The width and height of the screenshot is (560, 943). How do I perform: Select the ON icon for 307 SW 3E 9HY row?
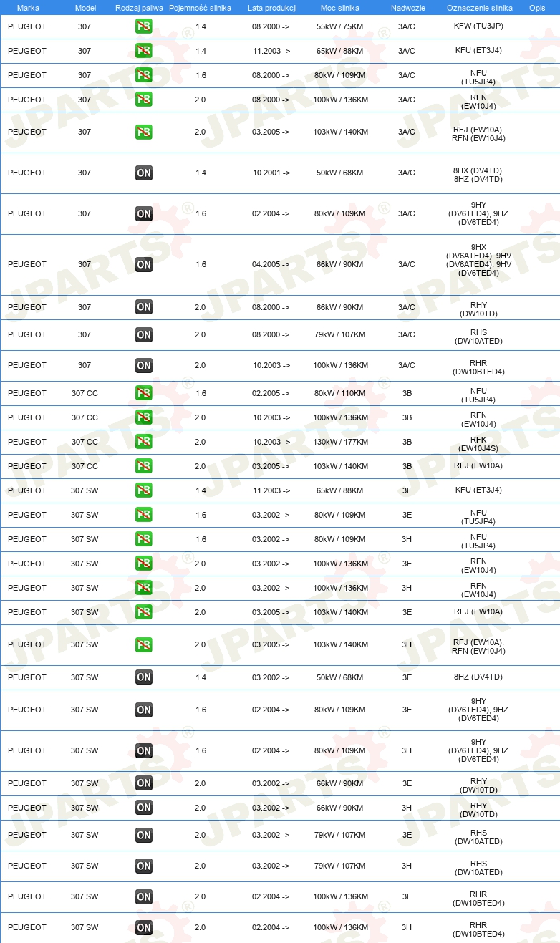pyautogui.click(x=144, y=710)
